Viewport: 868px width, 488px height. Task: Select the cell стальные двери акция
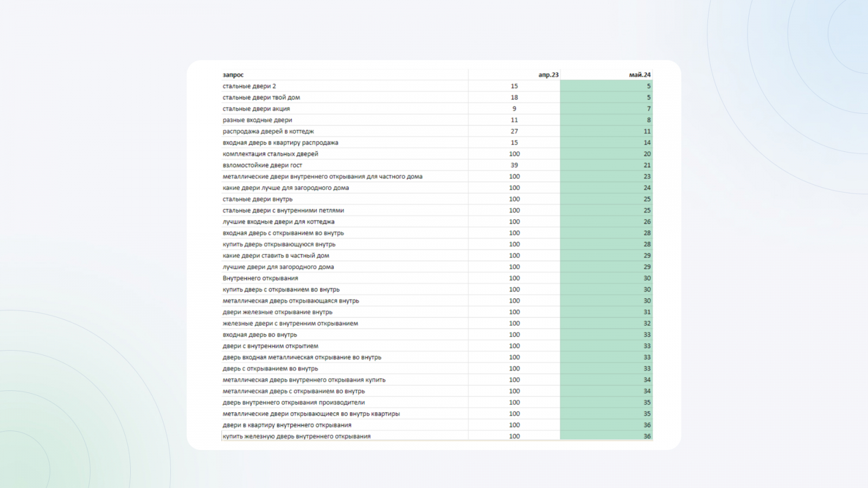click(x=344, y=108)
